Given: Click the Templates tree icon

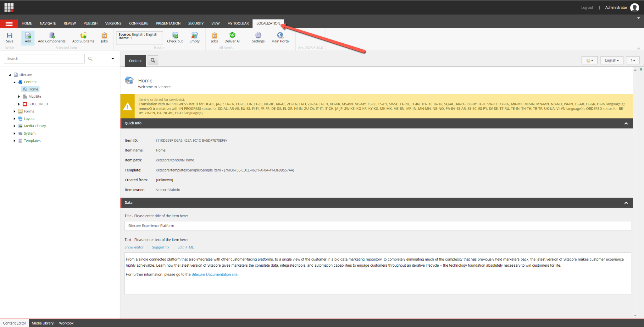Looking at the screenshot, I should [20, 141].
